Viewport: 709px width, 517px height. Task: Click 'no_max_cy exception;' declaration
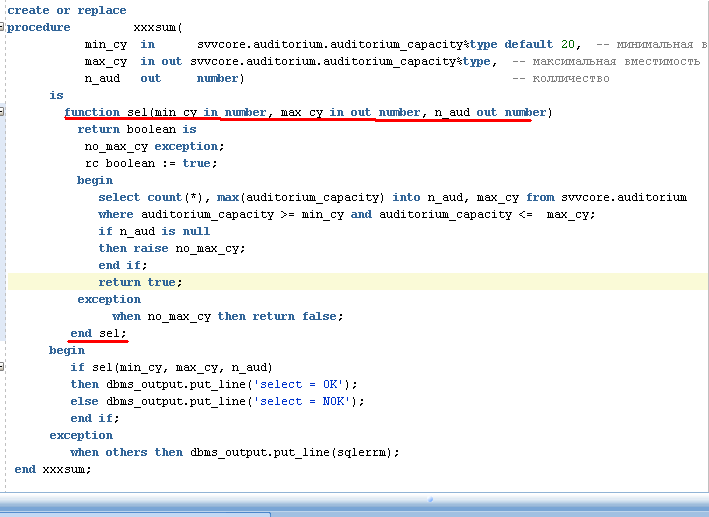[x=154, y=147]
